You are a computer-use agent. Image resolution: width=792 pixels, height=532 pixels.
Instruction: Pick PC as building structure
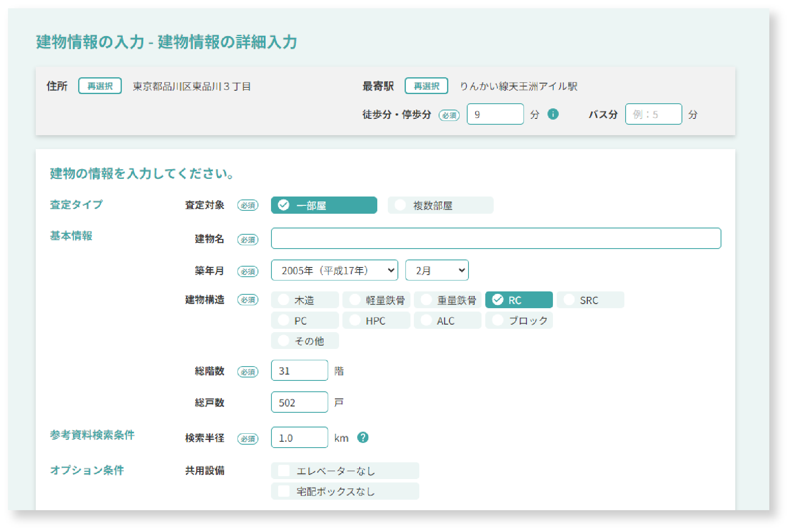(x=305, y=320)
